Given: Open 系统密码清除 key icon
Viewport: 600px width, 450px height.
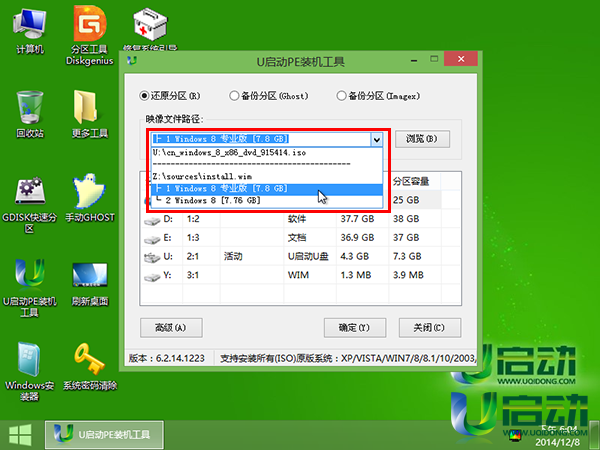Looking at the screenshot, I should click(90, 367).
